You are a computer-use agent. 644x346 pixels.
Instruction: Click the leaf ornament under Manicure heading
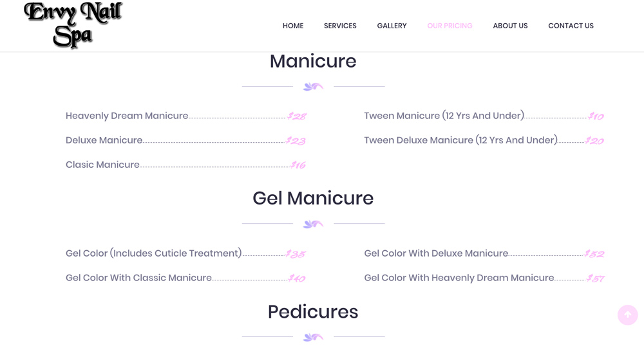pyautogui.click(x=313, y=86)
